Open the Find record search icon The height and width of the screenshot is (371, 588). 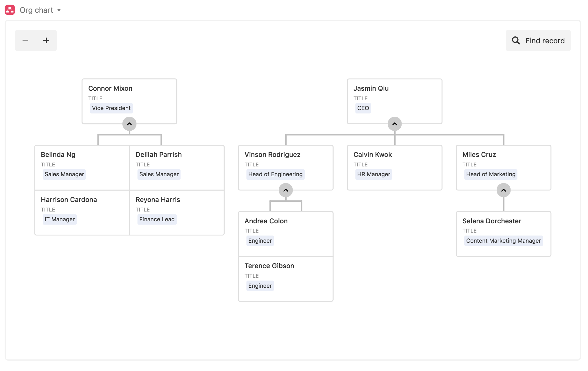(x=516, y=41)
